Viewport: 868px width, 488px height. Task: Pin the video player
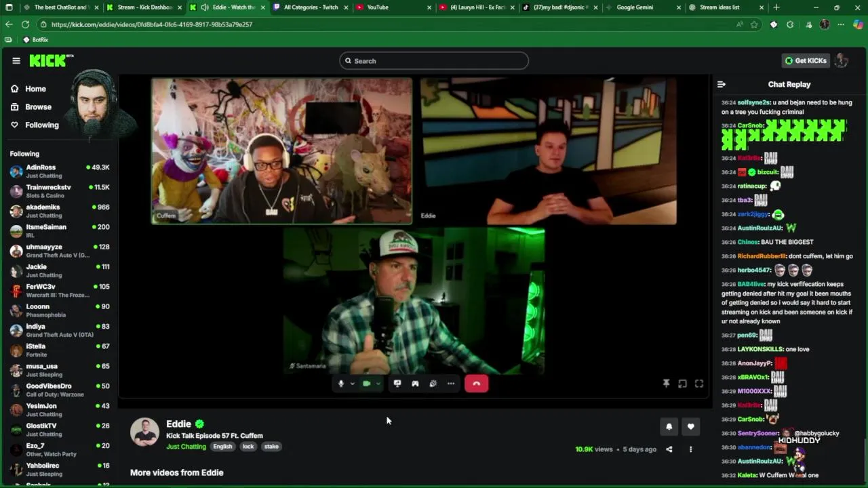(666, 384)
